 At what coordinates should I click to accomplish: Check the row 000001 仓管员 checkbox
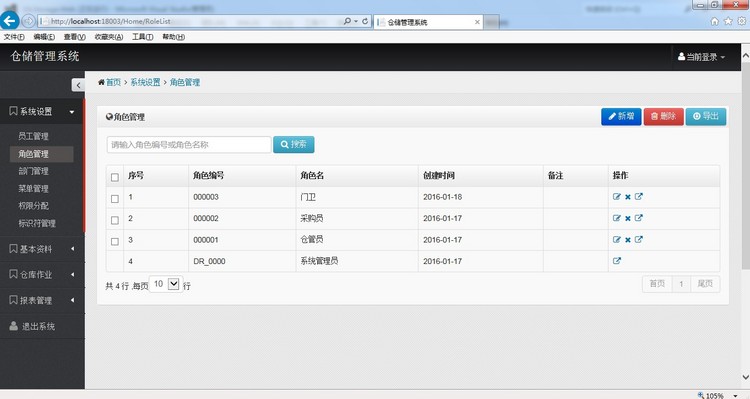pyautogui.click(x=115, y=242)
